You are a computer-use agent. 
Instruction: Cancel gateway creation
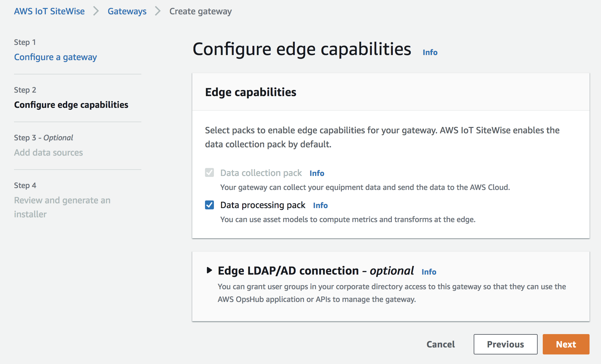click(441, 344)
